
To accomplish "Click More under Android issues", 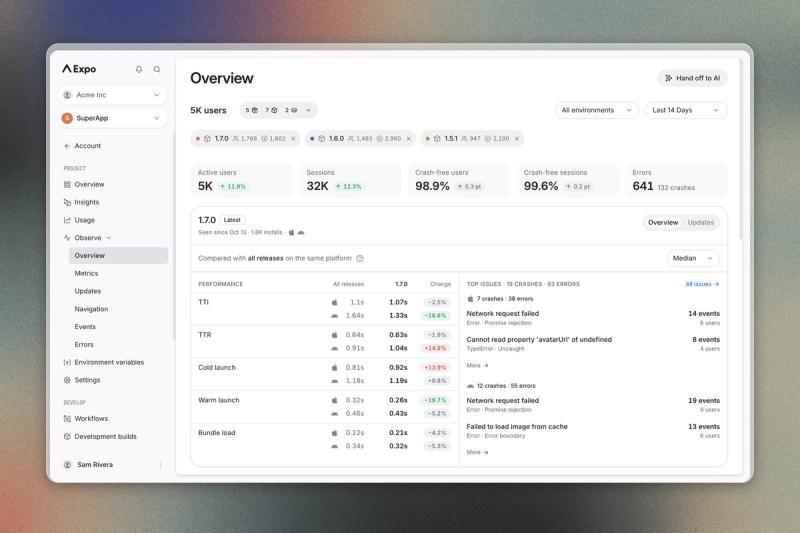I will pos(477,452).
